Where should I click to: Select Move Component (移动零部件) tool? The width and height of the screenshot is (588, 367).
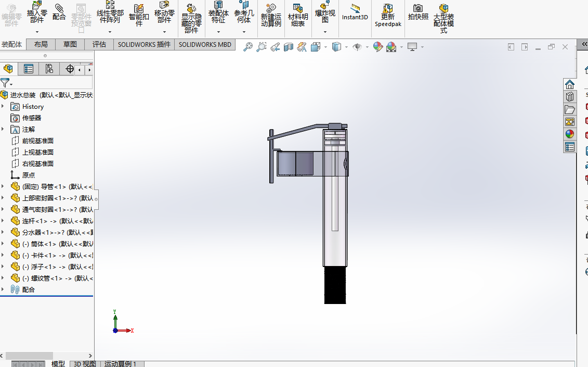(x=164, y=13)
